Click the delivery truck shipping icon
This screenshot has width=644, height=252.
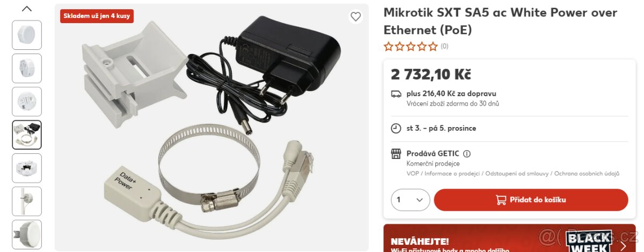click(396, 94)
